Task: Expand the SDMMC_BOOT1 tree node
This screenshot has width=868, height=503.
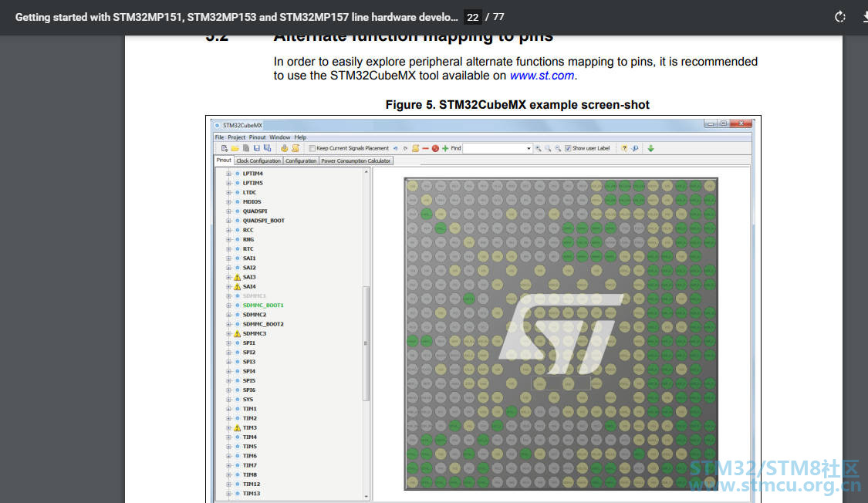Action: 228,306
